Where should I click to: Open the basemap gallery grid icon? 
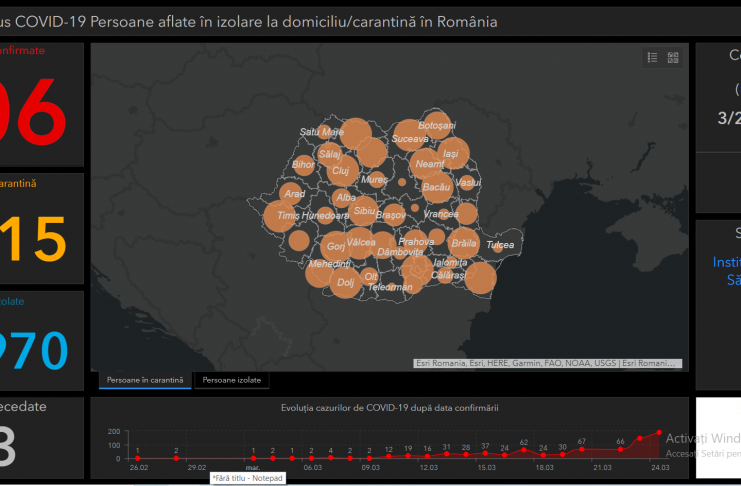(x=673, y=58)
